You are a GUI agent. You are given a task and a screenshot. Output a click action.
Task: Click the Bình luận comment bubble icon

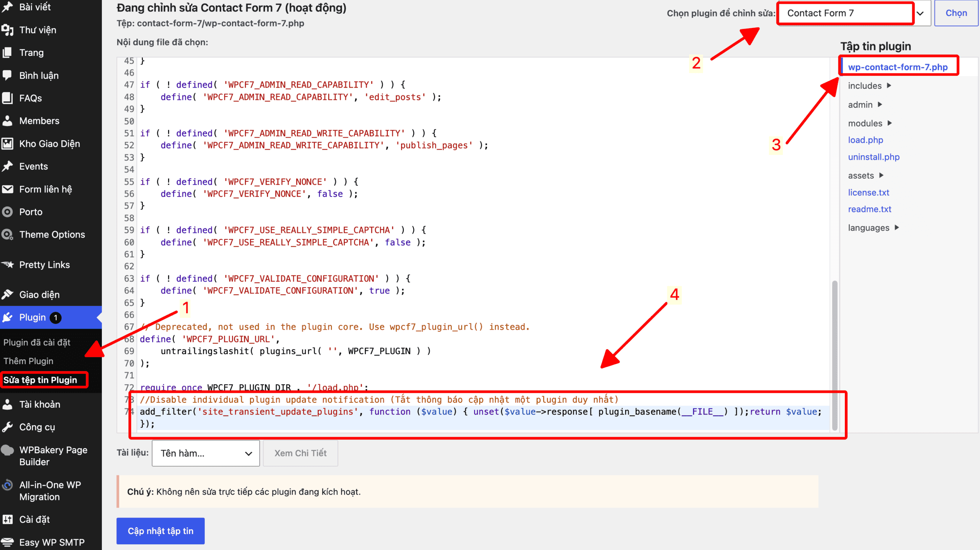tap(8, 75)
